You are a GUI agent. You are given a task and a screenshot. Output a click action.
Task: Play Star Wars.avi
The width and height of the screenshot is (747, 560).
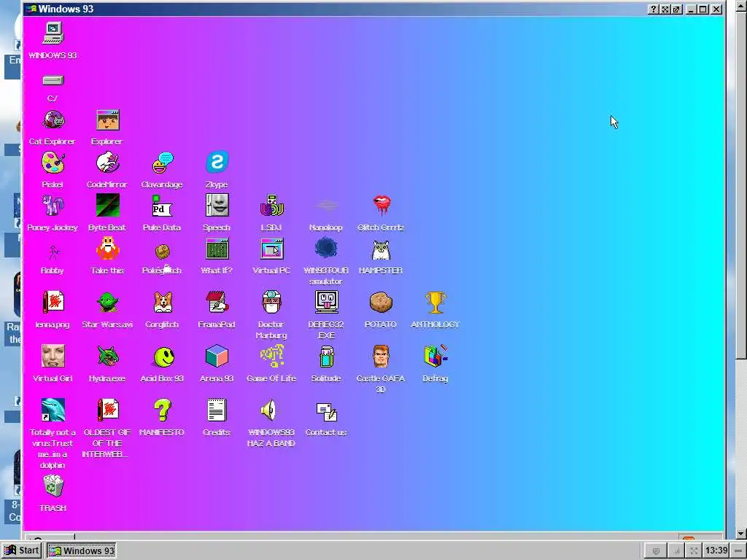[108, 302]
